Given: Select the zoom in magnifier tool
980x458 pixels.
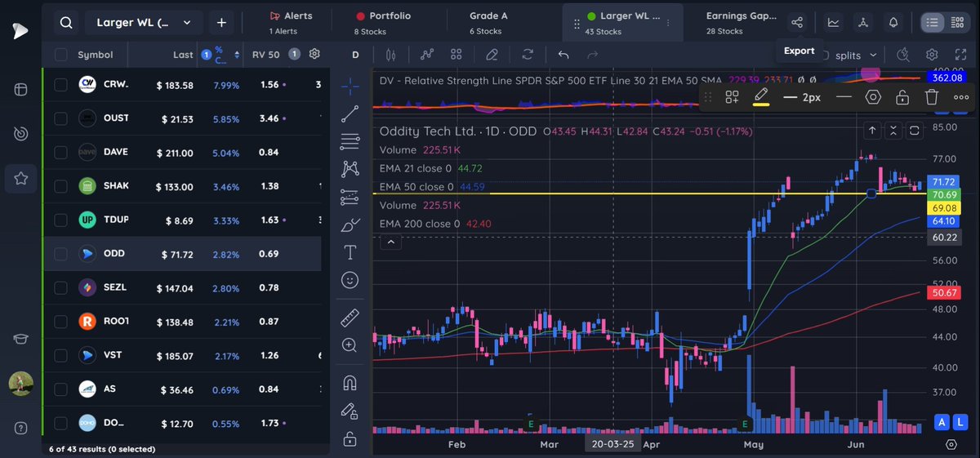Looking at the screenshot, I should [350, 345].
